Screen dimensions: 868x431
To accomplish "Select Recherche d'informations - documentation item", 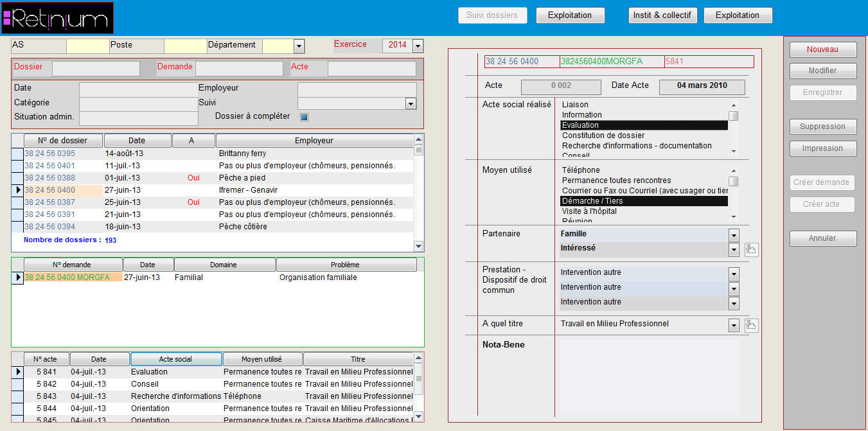I will (644, 146).
